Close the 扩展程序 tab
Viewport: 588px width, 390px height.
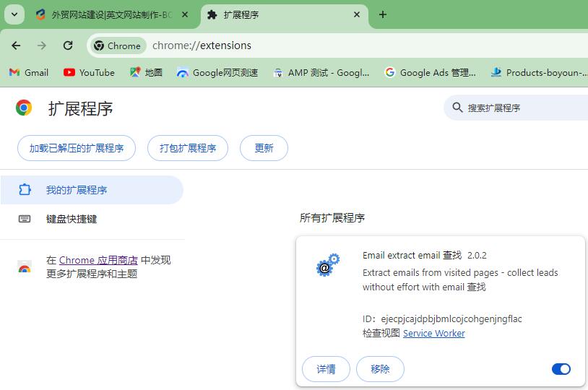pos(358,14)
